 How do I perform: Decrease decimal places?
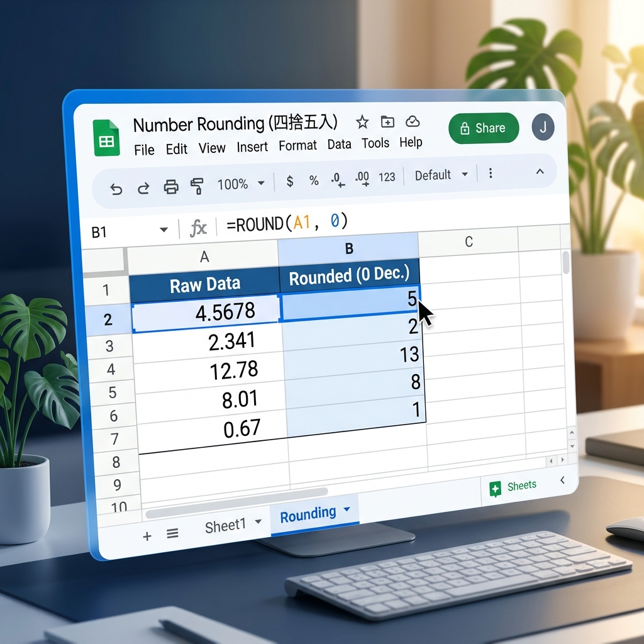[338, 179]
